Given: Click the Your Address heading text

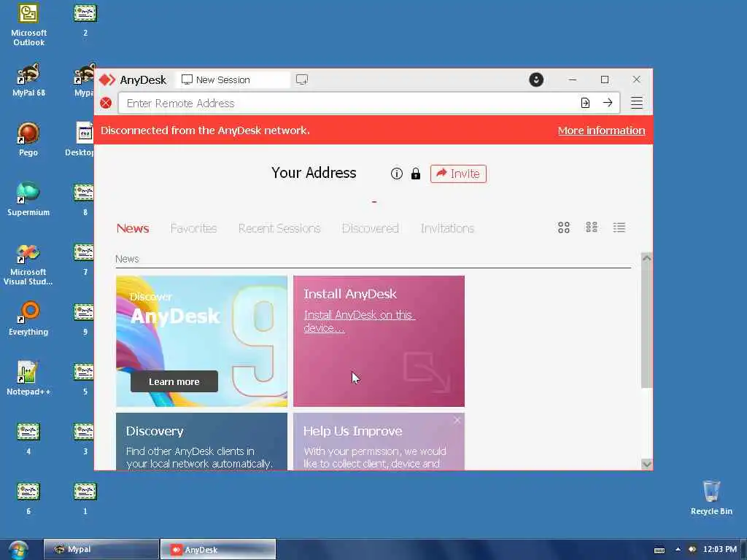Looking at the screenshot, I should [x=314, y=173].
